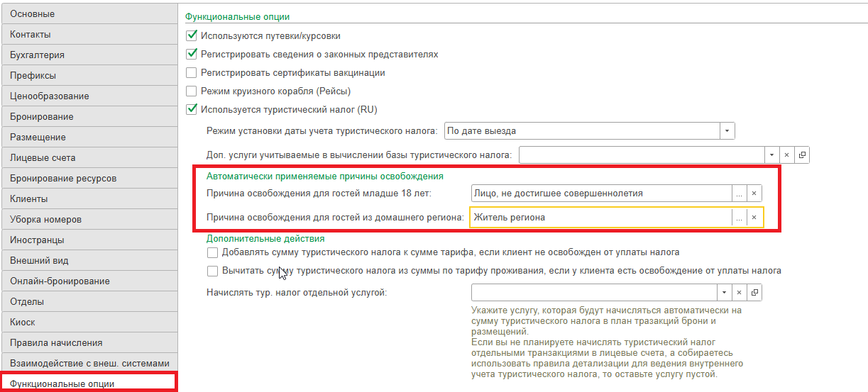Select the Функциональные опции tab
The height and width of the screenshot is (392, 868).
coord(88,383)
